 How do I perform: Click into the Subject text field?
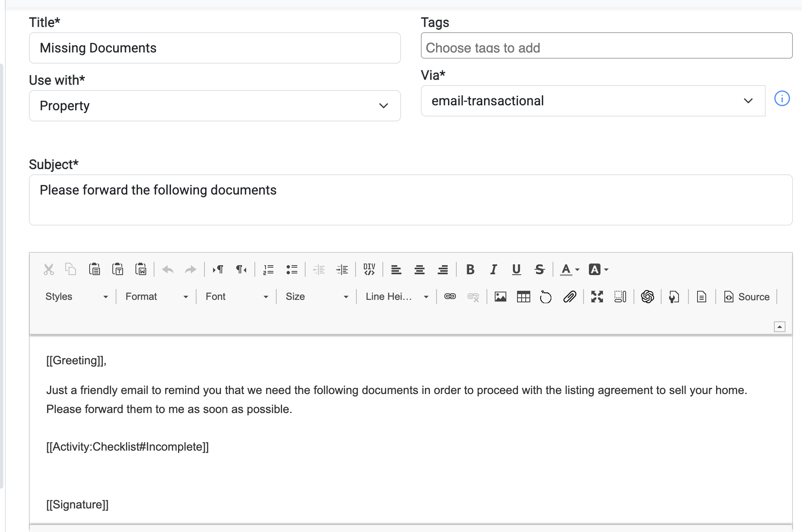(x=410, y=200)
